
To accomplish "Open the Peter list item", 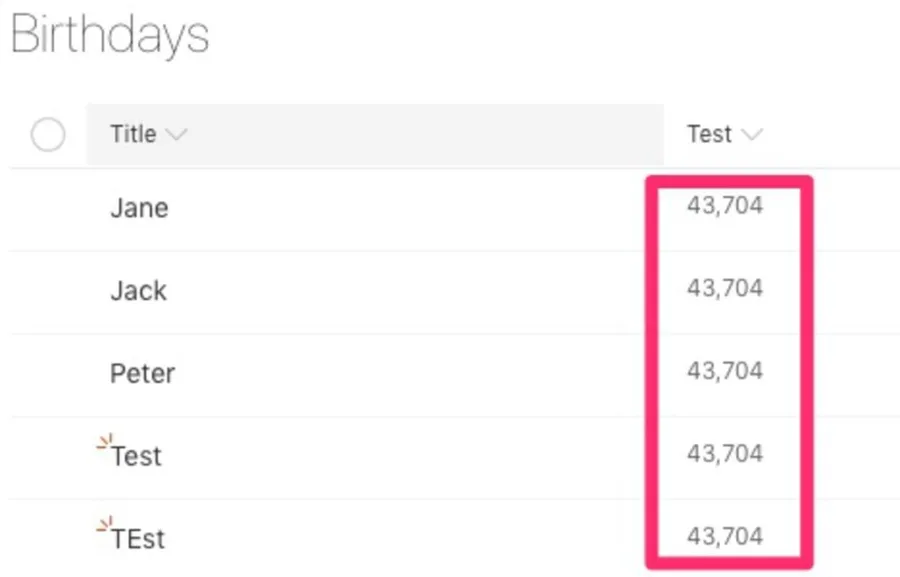I will 142,374.
